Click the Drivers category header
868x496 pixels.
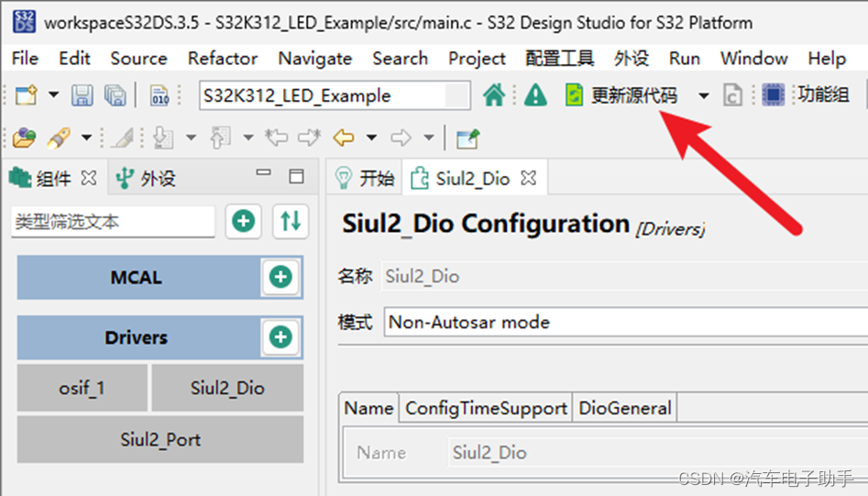click(x=137, y=337)
